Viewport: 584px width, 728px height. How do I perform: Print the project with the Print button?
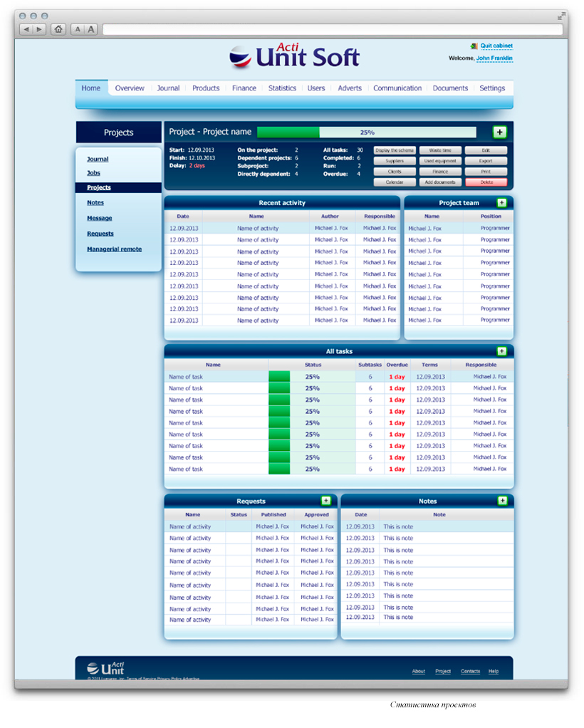(x=486, y=172)
